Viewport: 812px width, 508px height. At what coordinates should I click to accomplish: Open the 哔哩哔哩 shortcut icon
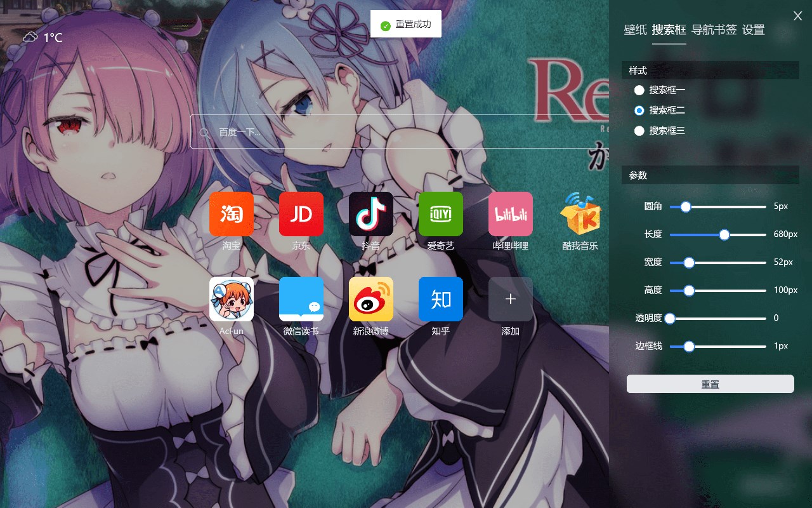[511, 214]
